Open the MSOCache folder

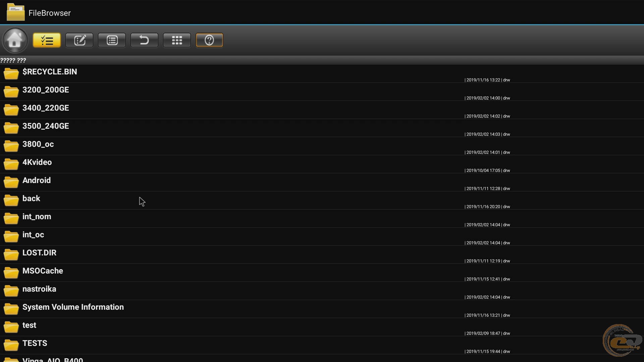point(43,271)
